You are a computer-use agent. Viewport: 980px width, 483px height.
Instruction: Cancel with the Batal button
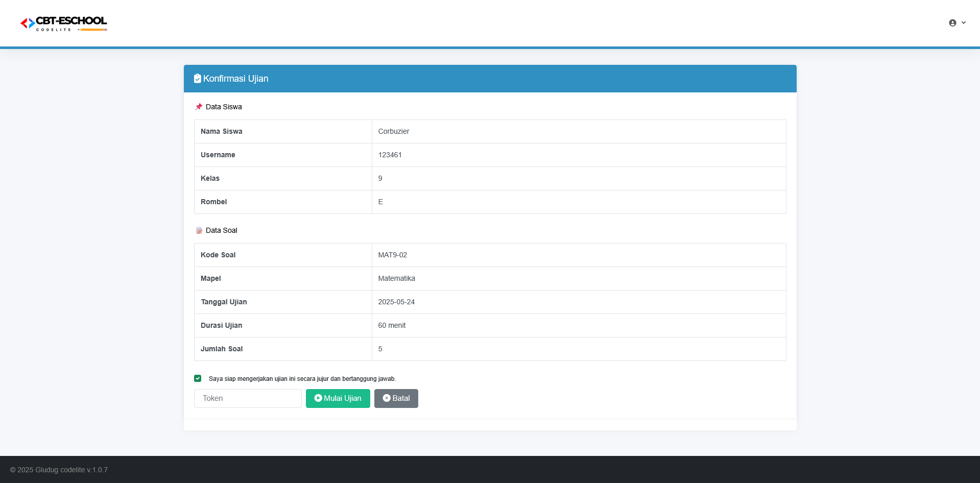(x=396, y=398)
